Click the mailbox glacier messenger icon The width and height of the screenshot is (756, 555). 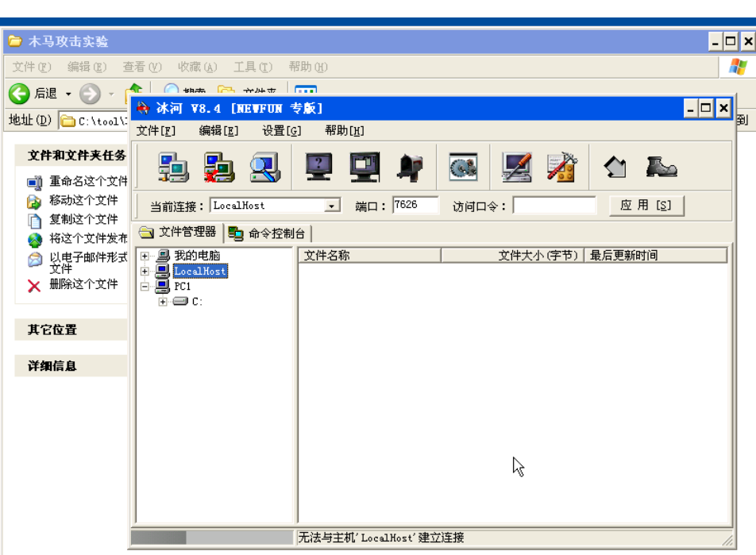coord(410,168)
